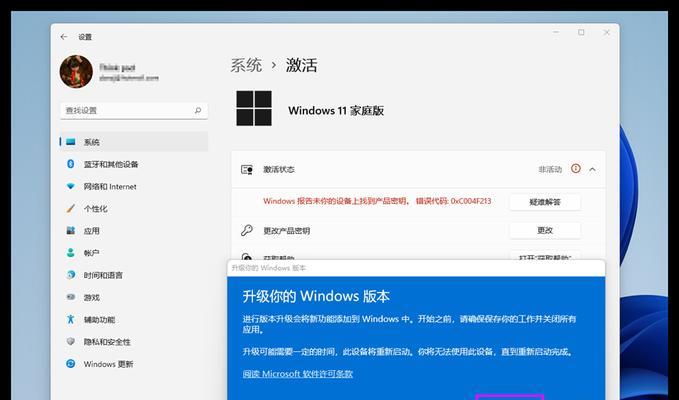Click the 更改 product key button
This screenshot has width=679, height=400.
[545, 230]
